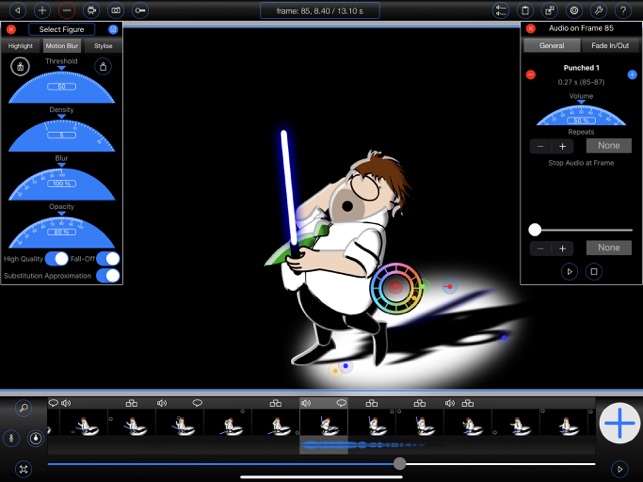Screen dimensions: 643x482
Task: Click the clipboard icon in the top toolbar
Action: click(x=525, y=10)
